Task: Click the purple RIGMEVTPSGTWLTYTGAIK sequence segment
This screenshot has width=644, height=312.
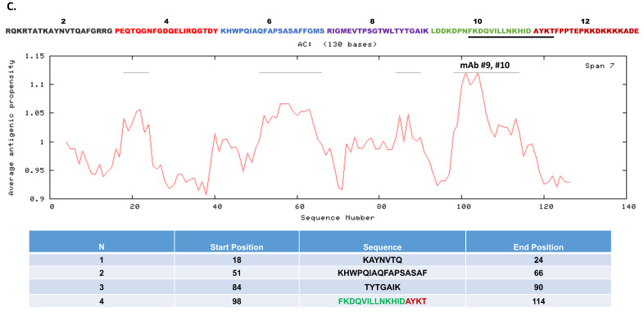Action: click(x=378, y=31)
